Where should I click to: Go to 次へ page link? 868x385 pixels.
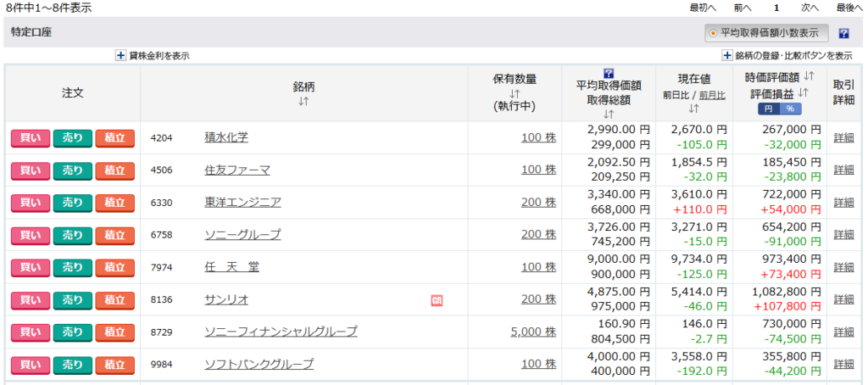(x=810, y=8)
